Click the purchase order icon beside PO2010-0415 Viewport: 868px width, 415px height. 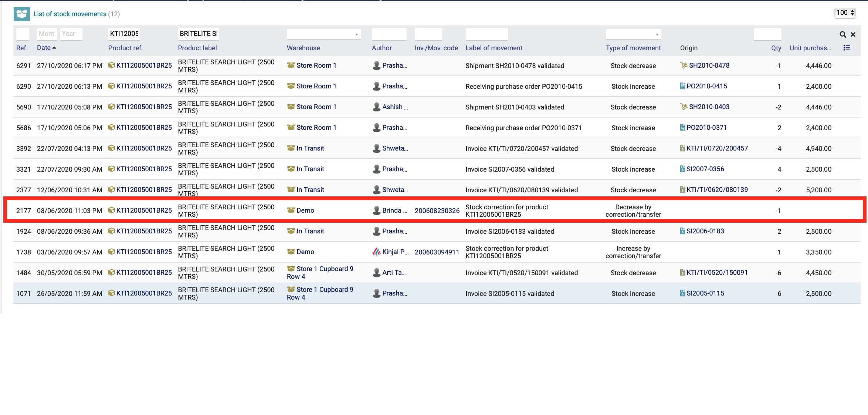pos(683,86)
